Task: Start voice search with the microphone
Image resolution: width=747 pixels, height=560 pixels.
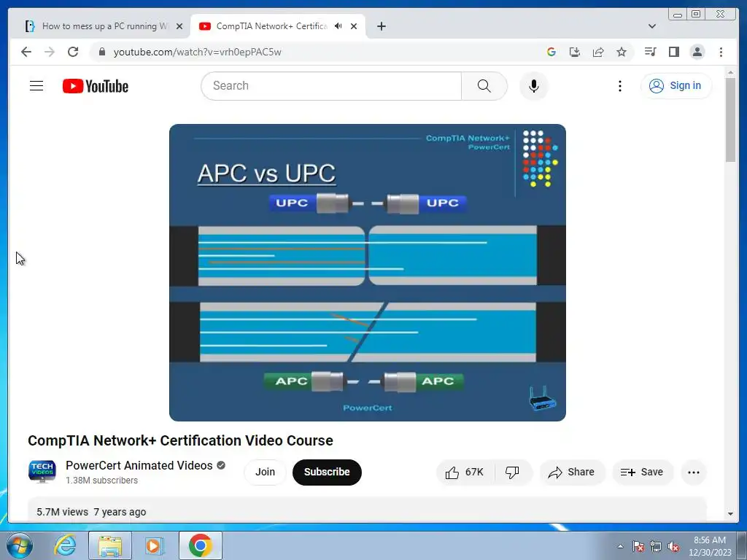Action: pos(534,86)
